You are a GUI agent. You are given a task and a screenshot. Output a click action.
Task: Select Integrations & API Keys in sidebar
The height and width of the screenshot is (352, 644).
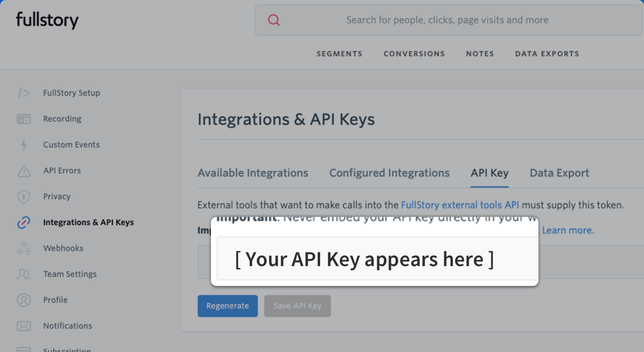pyautogui.click(x=89, y=222)
